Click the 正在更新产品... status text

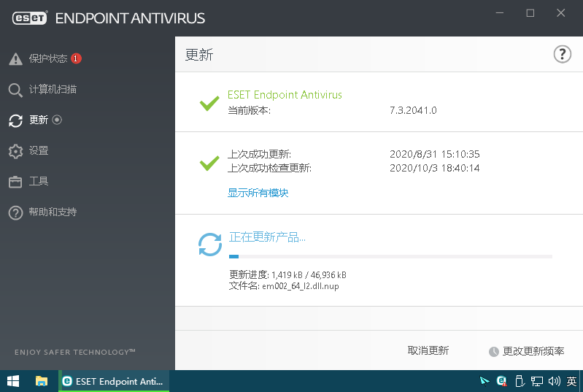click(267, 237)
